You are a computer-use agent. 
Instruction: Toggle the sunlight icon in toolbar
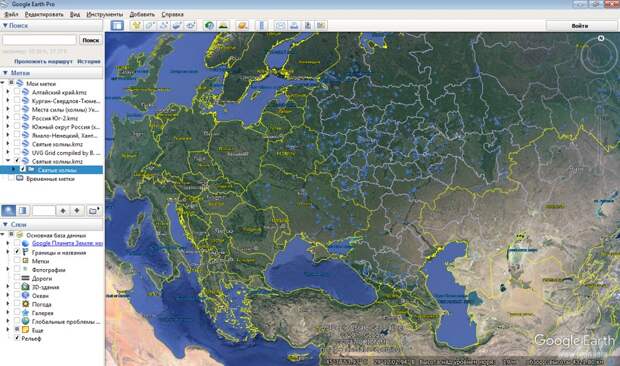click(x=223, y=26)
